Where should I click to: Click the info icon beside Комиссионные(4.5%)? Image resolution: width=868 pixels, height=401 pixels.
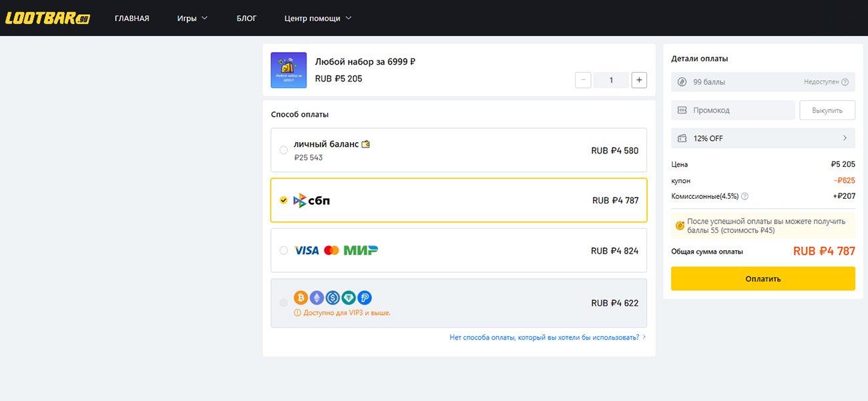pos(744,196)
